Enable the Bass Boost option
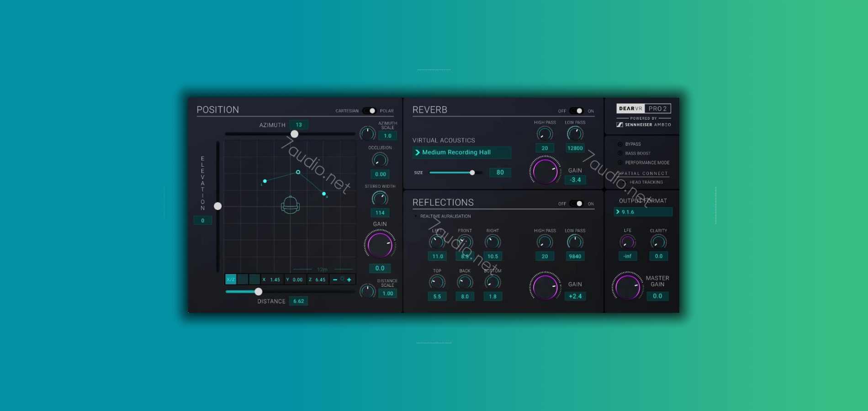868x411 pixels. click(620, 153)
